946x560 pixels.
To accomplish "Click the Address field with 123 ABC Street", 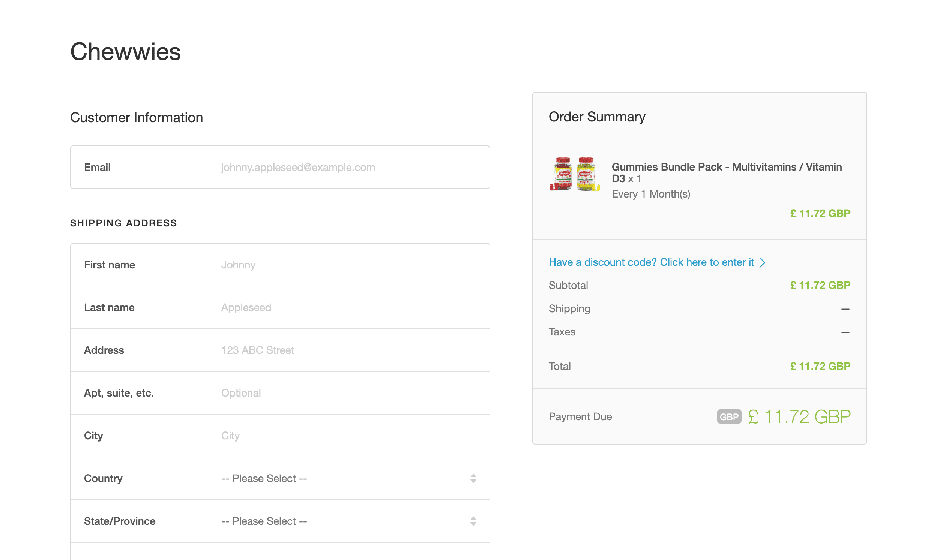I will click(x=280, y=350).
